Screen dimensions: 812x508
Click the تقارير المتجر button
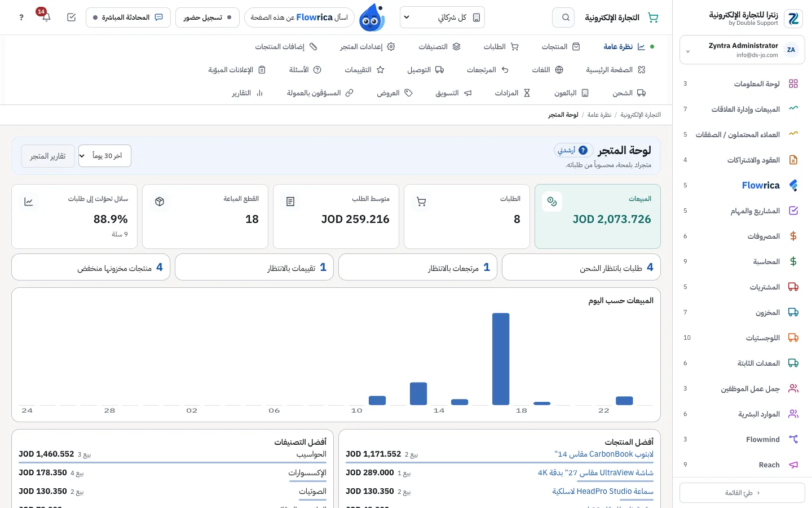click(48, 156)
